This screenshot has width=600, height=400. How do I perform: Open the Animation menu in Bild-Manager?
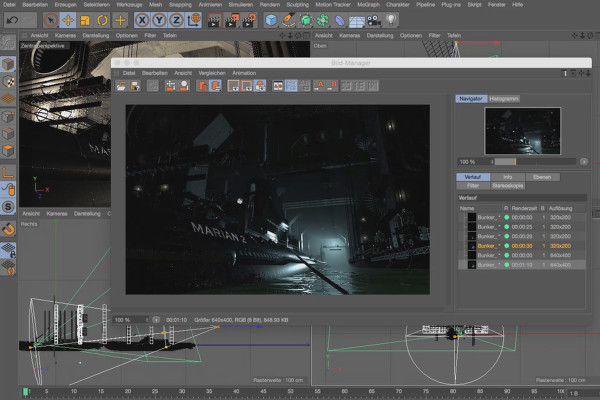point(244,73)
